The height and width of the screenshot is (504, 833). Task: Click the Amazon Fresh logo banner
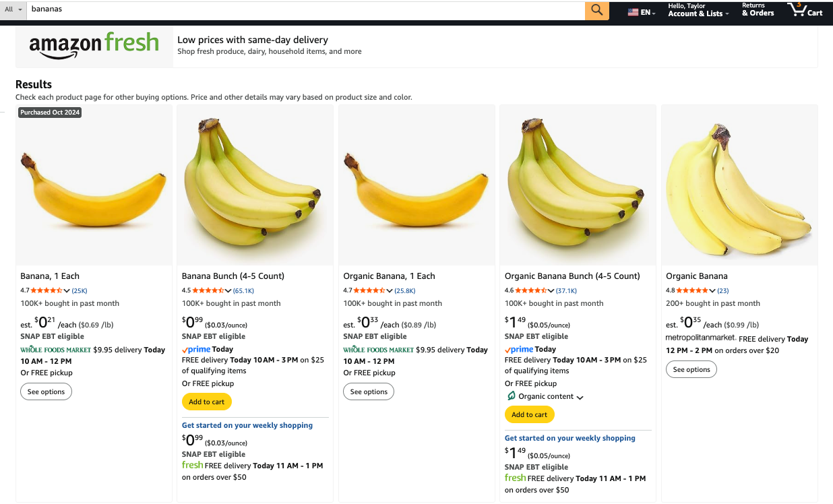pyautogui.click(x=94, y=45)
